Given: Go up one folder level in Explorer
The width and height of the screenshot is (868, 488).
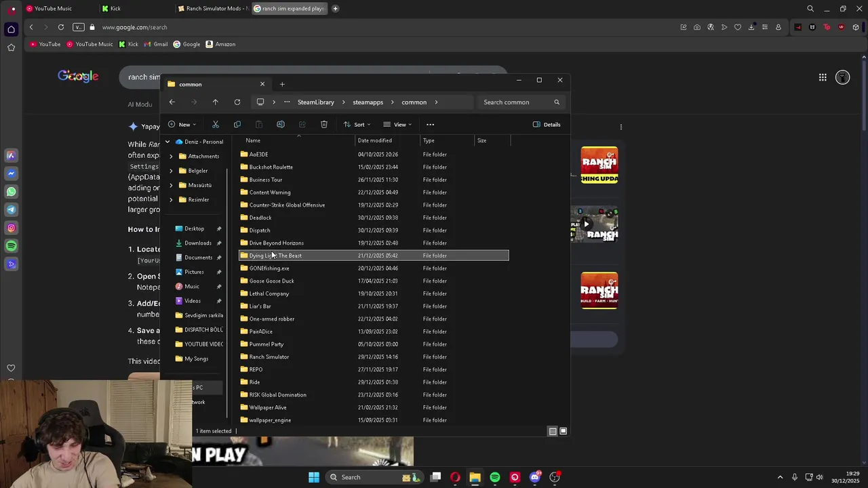Looking at the screenshot, I should [216, 102].
